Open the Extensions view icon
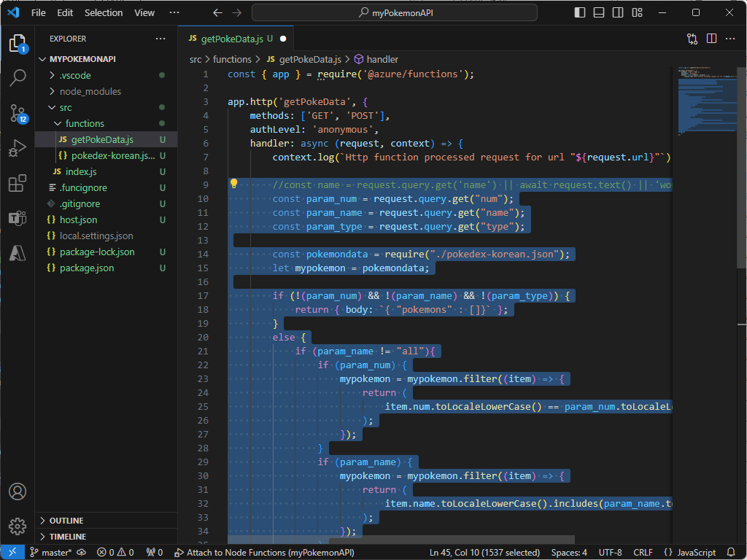Screen dimensions: 747x560 click(x=18, y=183)
